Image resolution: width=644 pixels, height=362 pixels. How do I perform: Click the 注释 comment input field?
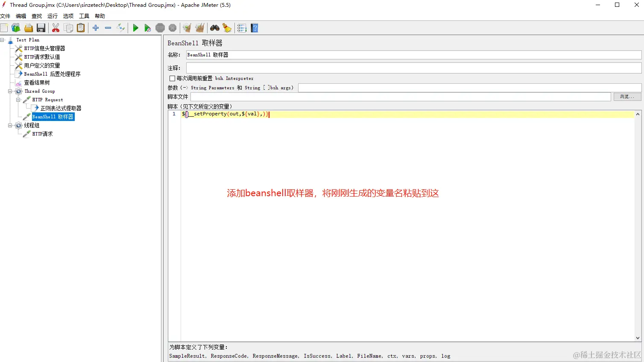pyautogui.click(x=414, y=68)
